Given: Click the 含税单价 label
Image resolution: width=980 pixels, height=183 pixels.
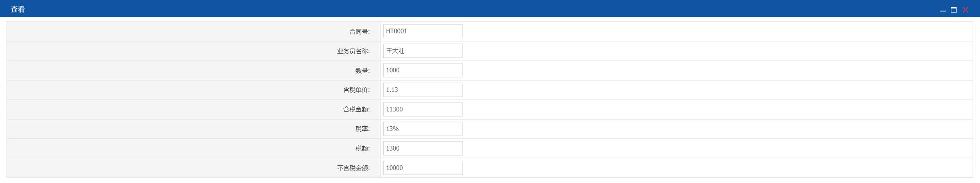Looking at the screenshot, I should tap(357, 90).
